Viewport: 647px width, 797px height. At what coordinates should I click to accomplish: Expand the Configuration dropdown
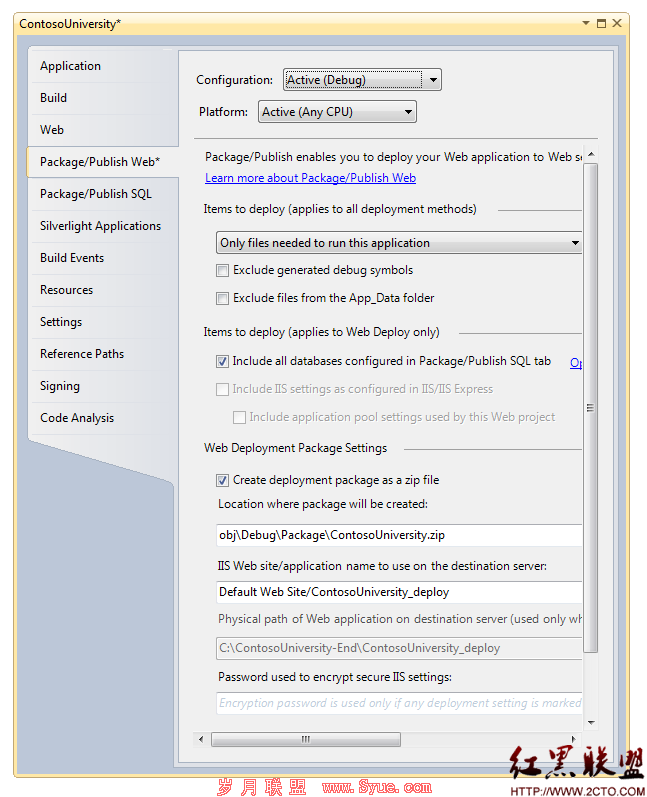point(362,80)
